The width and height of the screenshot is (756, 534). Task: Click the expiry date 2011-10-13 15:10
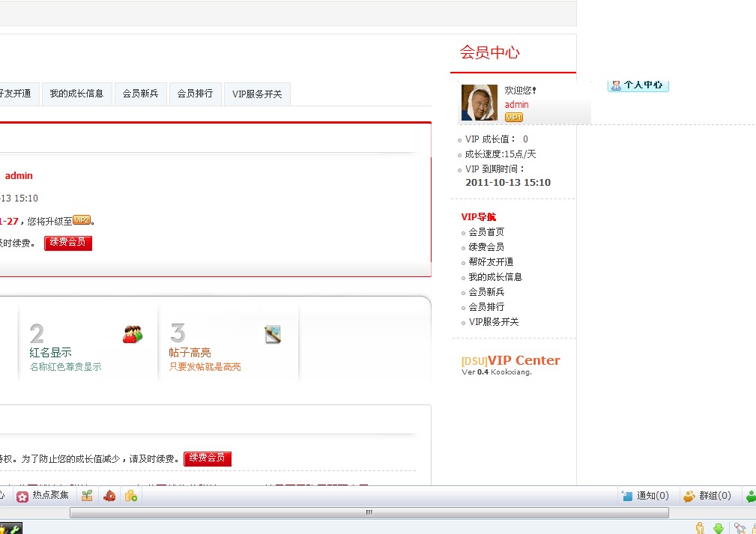coord(508,183)
